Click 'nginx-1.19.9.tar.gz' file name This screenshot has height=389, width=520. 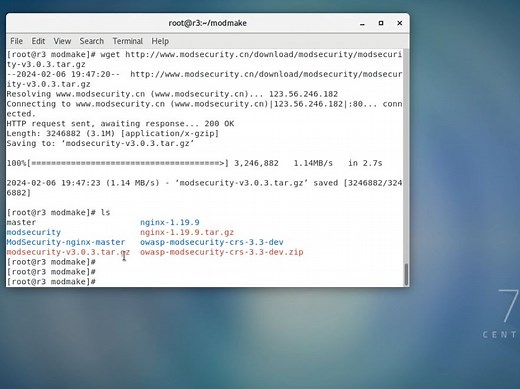pos(187,232)
